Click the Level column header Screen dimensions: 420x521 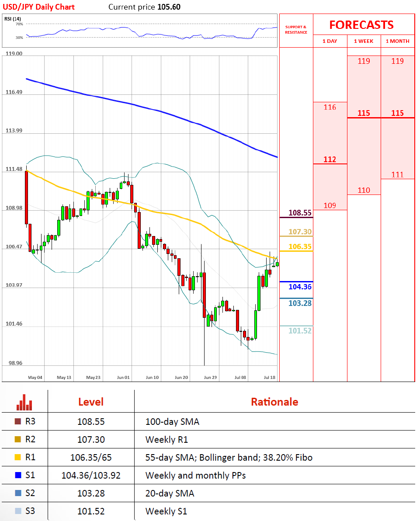(91, 402)
